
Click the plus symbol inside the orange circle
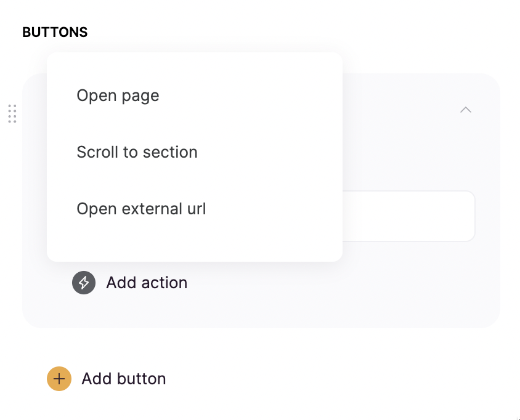(59, 379)
